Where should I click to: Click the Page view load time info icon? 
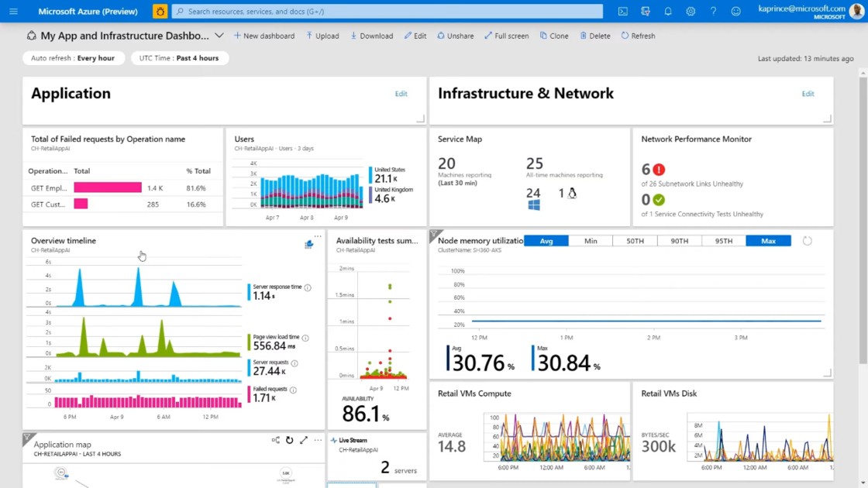click(x=305, y=338)
